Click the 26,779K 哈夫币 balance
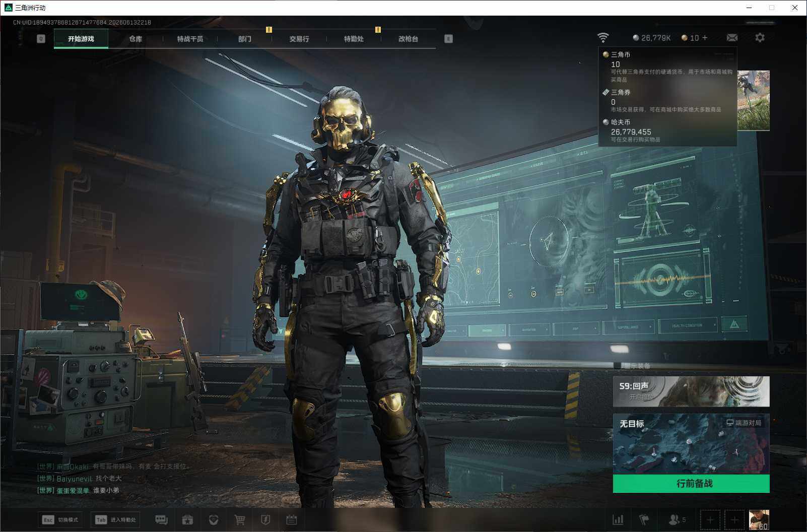This screenshot has width=807, height=532. click(x=652, y=38)
